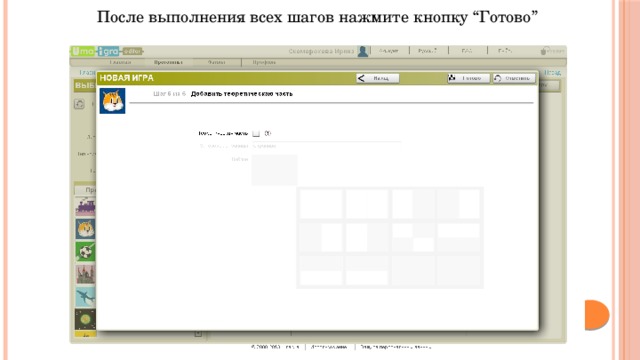Click the small icon next to the theoretical part checkbox

[268, 133]
